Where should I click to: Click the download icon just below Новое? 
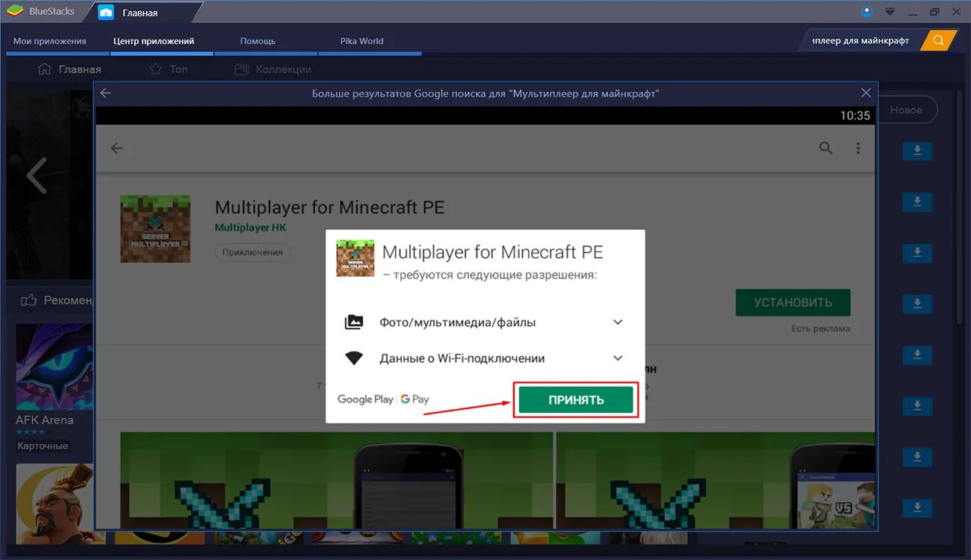point(917,152)
